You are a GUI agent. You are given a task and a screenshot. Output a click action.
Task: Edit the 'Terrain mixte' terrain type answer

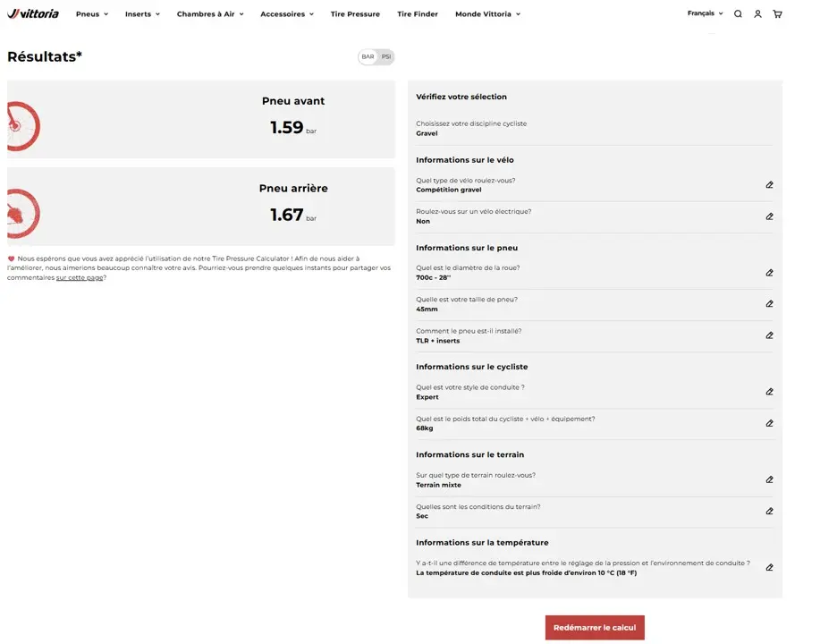coord(769,479)
